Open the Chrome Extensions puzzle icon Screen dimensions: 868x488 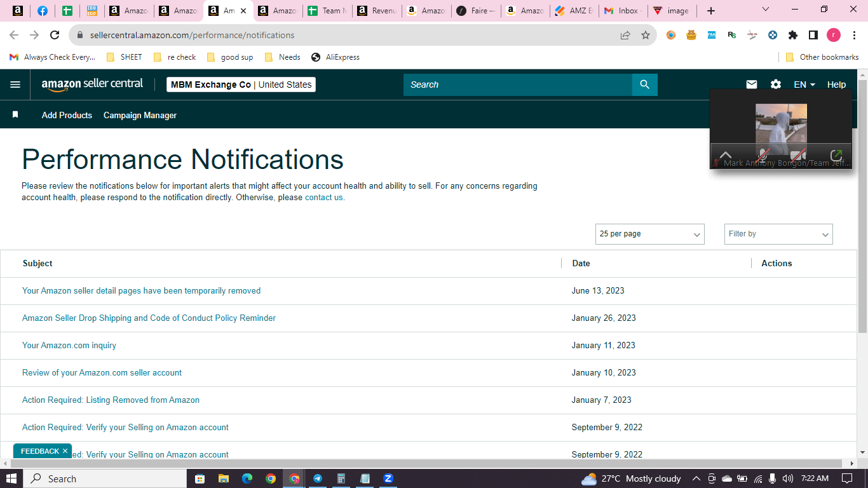(793, 36)
